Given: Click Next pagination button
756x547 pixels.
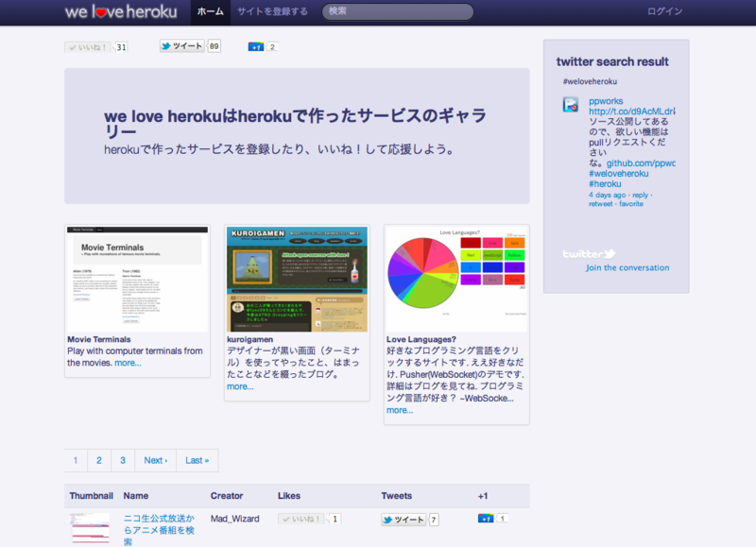Looking at the screenshot, I should pyautogui.click(x=155, y=460).
